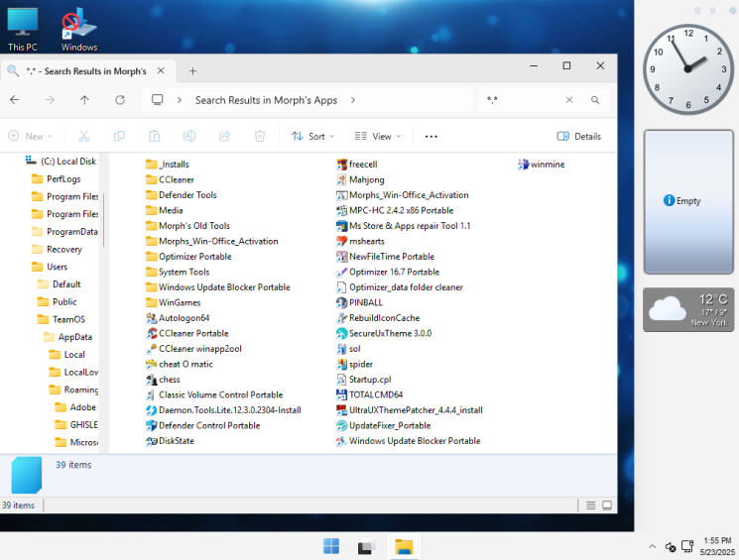Screen dimensions: 739x560
Task: Select AppData folder in navigation tree
Action: (66, 337)
